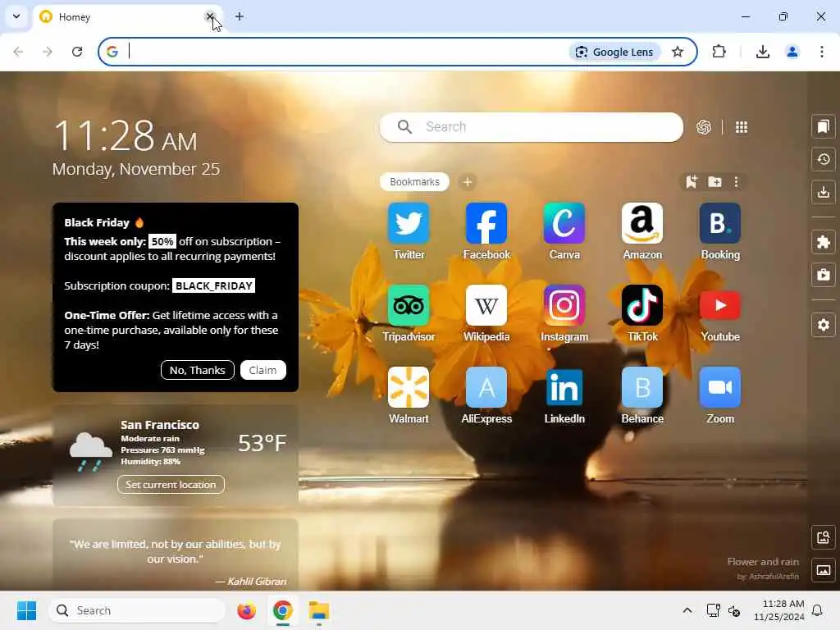Open the LinkedIn bookmark tile

point(564,388)
